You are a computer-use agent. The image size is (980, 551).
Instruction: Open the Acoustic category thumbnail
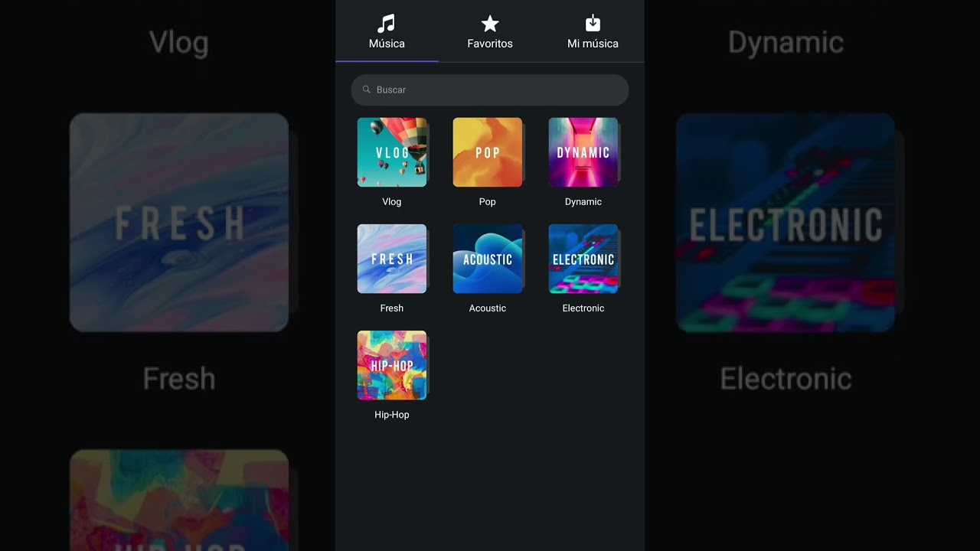tap(488, 259)
